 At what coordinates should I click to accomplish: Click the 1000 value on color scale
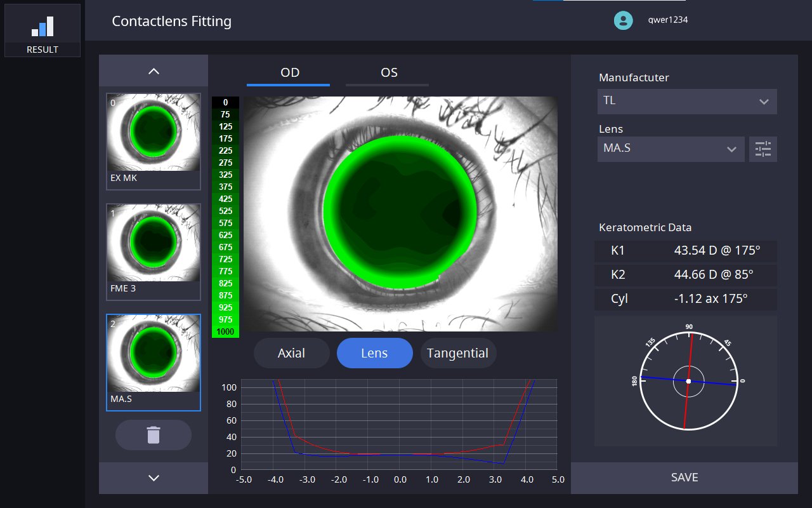[225, 331]
